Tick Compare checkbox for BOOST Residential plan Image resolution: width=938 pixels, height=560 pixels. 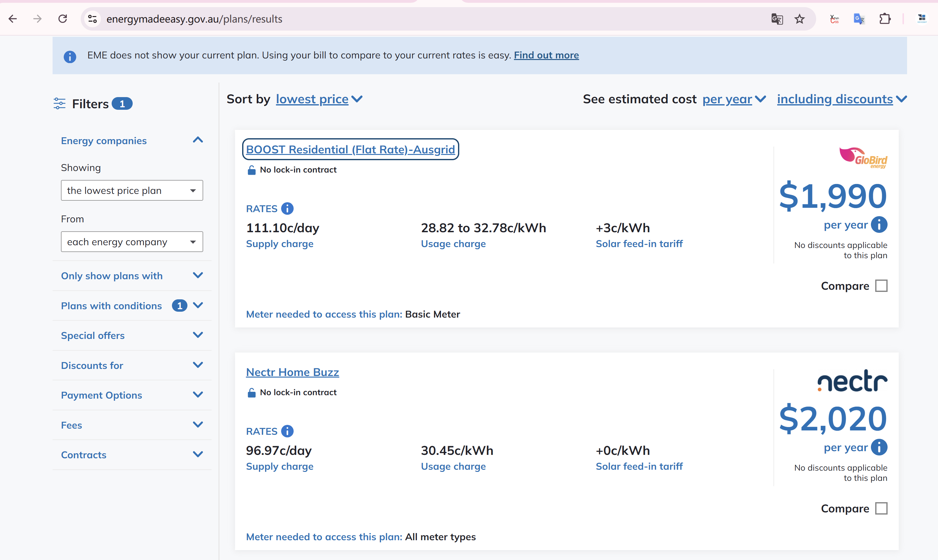tap(881, 286)
